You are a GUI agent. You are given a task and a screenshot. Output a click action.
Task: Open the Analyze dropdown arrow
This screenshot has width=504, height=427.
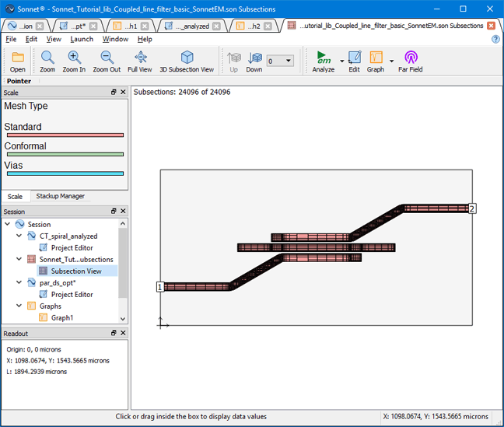(x=341, y=61)
